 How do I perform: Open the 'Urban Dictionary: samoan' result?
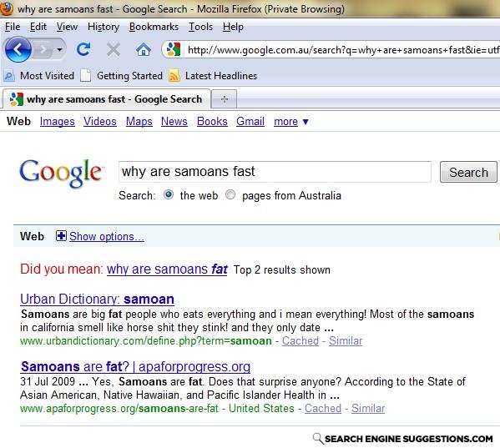tap(98, 300)
